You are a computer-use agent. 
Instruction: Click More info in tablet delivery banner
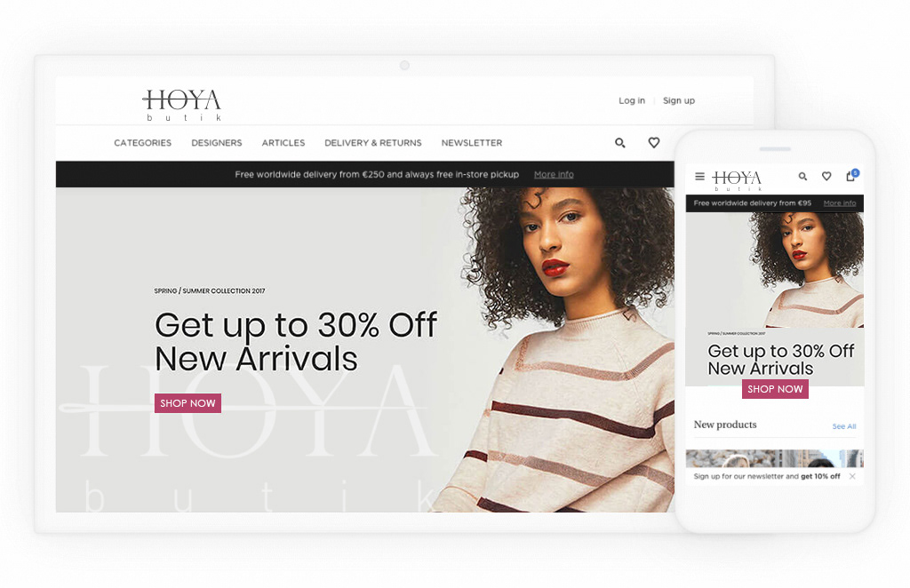pyautogui.click(x=554, y=175)
